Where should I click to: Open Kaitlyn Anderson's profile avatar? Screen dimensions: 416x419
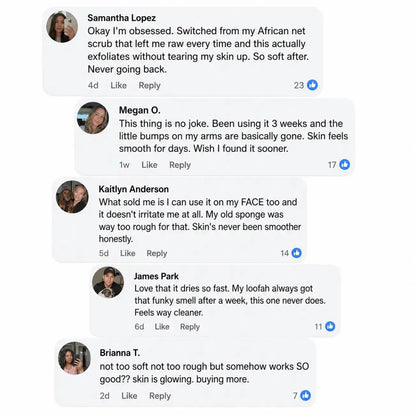point(72,197)
